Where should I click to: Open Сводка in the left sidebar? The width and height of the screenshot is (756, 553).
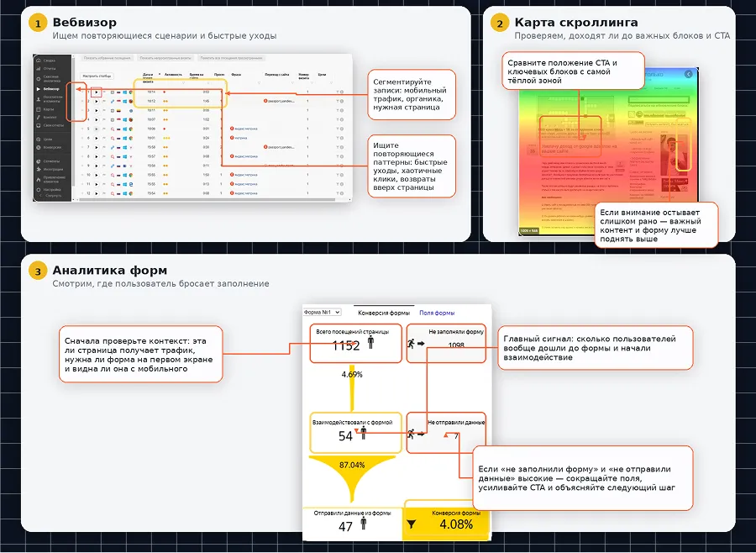tap(49, 61)
